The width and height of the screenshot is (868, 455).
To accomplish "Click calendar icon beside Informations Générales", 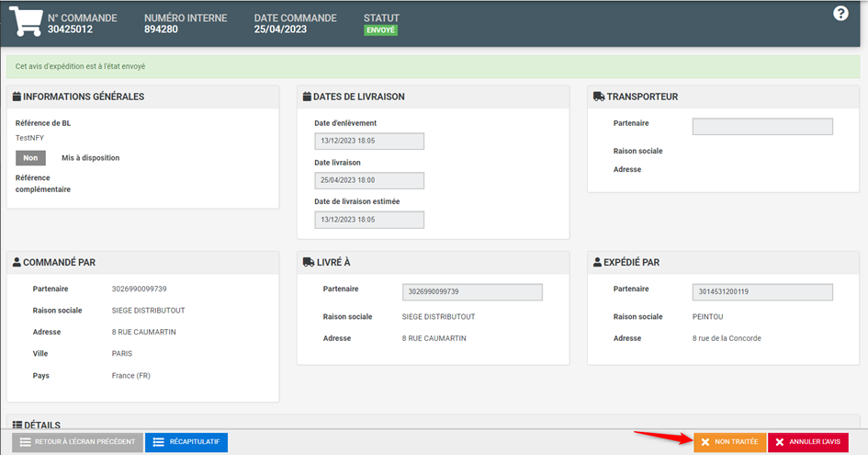I will [x=16, y=97].
